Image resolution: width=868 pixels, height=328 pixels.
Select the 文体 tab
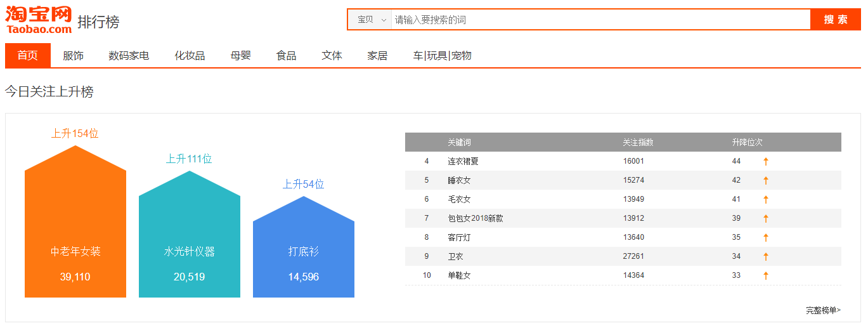[332, 55]
